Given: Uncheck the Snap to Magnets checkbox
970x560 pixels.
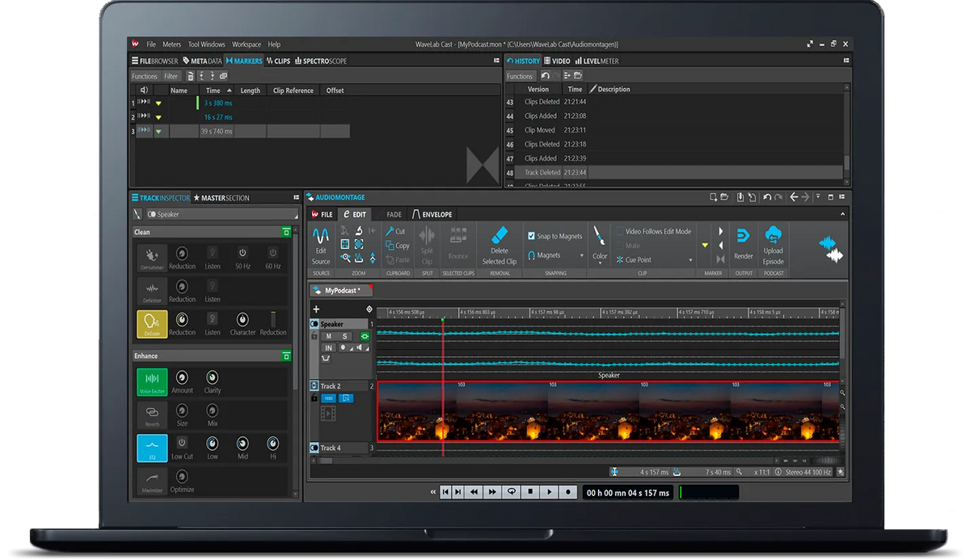Looking at the screenshot, I should 531,236.
